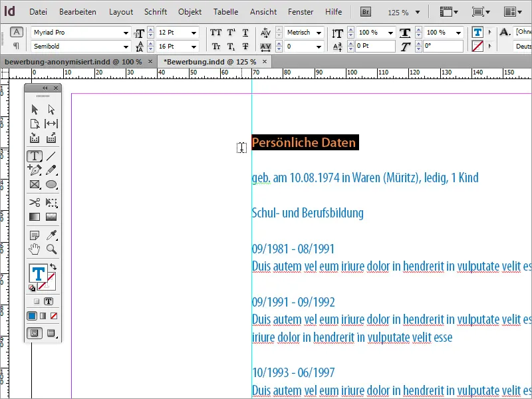Select the Ellipse tool

pos(51,184)
